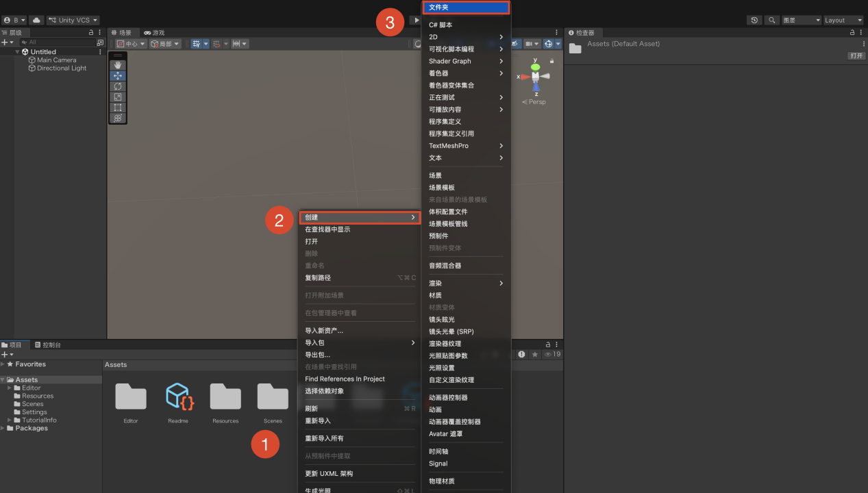The width and height of the screenshot is (868, 493).
Task: Expand the TutorialInfo folder arrow
Action: coord(10,420)
